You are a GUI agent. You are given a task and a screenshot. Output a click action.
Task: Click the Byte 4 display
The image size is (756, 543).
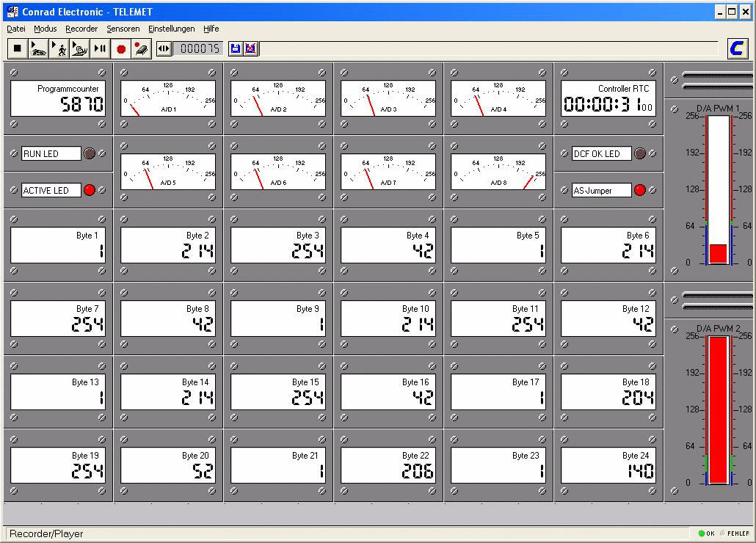[x=388, y=245]
